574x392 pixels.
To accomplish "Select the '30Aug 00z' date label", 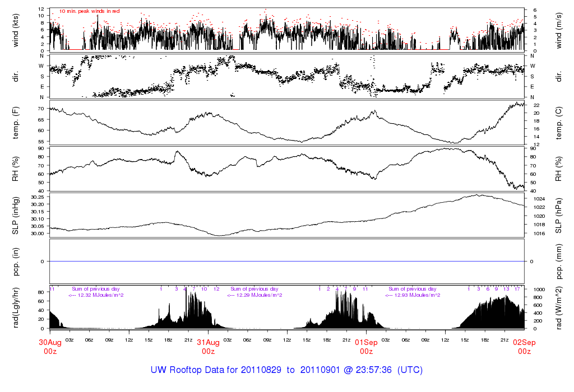I will pos(50,347).
